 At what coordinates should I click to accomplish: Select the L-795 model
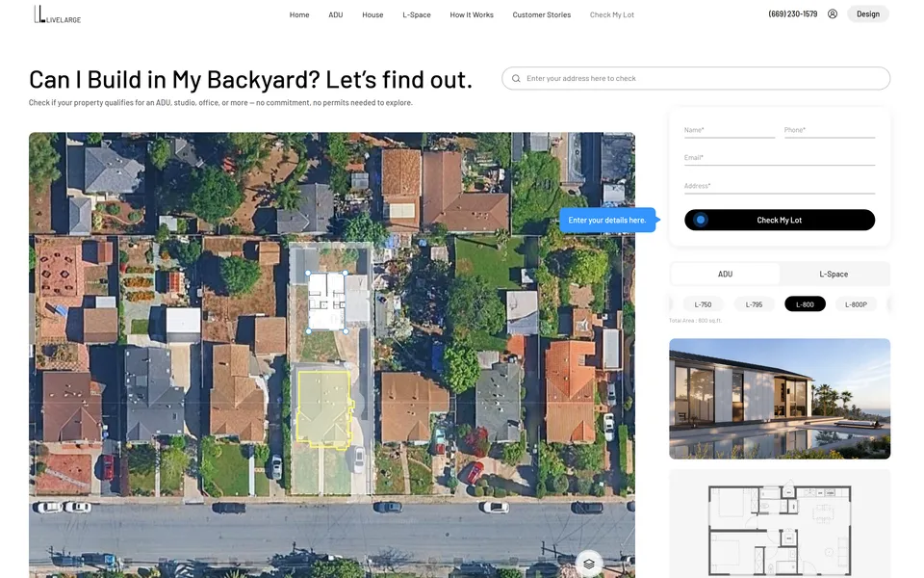coord(754,304)
